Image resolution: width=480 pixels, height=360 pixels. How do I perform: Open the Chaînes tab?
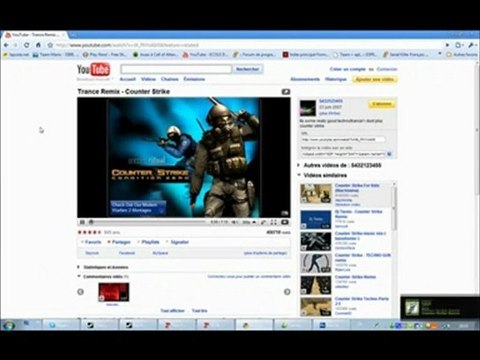point(170,79)
